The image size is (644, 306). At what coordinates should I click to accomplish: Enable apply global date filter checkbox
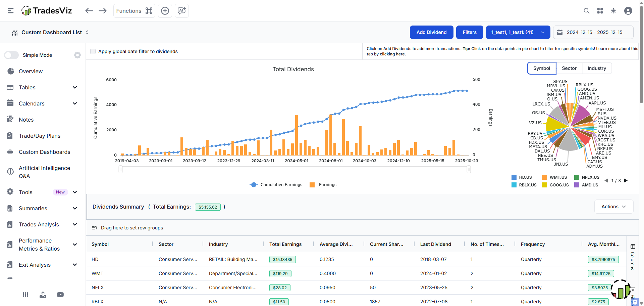(93, 51)
